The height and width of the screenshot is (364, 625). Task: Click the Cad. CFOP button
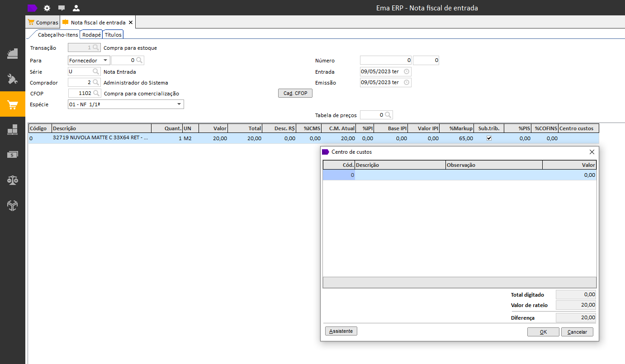pyautogui.click(x=295, y=93)
